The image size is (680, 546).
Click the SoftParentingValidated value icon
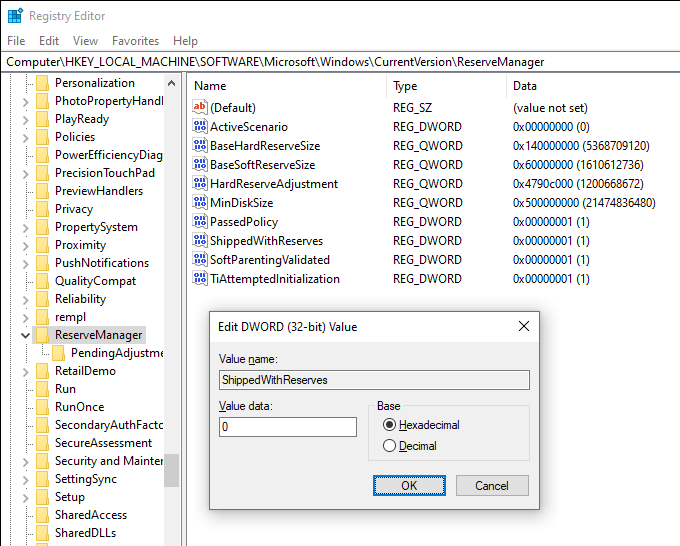point(199,259)
